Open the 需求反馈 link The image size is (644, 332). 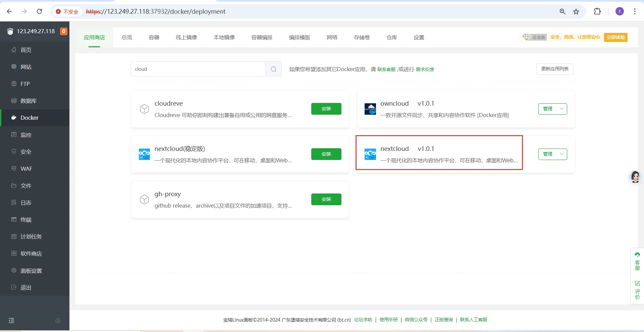[425, 69]
